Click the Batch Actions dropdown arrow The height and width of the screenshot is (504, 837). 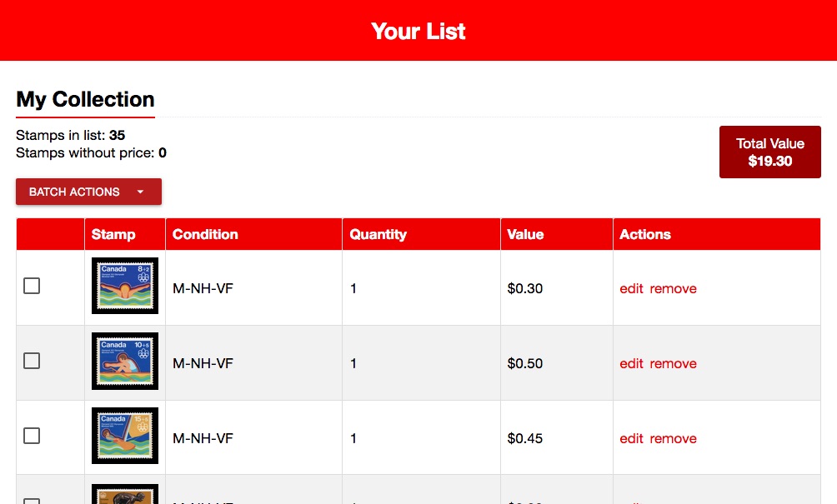point(140,192)
